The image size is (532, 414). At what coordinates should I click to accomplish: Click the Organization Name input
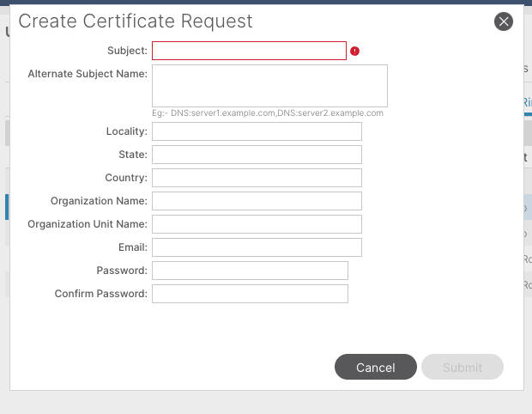tap(257, 201)
